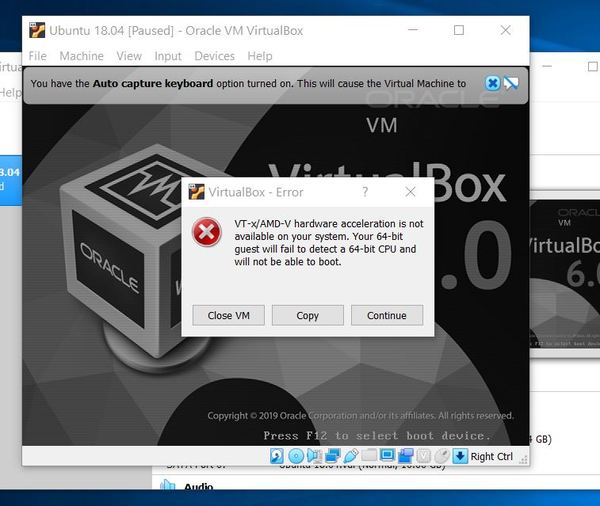Click the Audio section heading in Manager
Image resolution: width=600 pixels, height=506 pixels.
click(x=199, y=486)
